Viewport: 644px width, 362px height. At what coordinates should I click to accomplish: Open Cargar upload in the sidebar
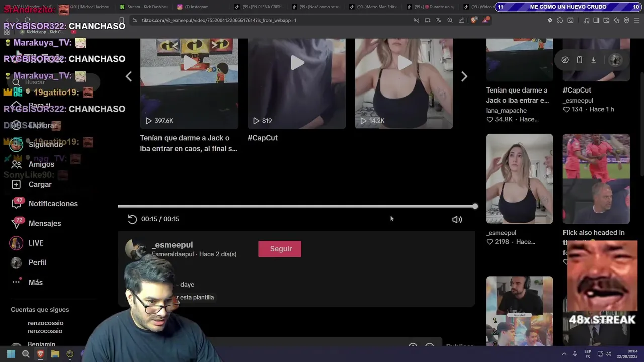click(x=40, y=184)
